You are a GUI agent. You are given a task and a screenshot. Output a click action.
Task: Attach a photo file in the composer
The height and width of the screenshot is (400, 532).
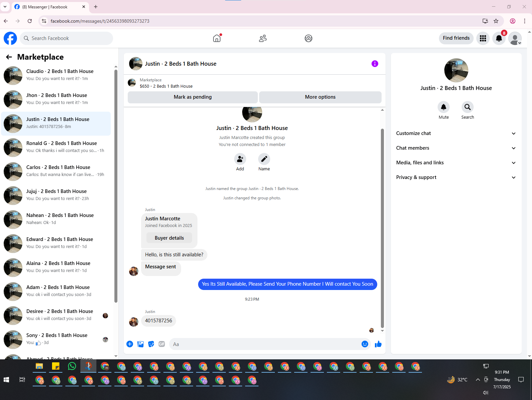(x=141, y=344)
